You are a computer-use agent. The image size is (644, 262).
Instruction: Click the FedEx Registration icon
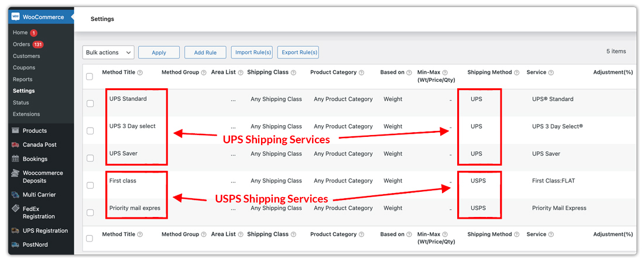[x=15, y=209]
